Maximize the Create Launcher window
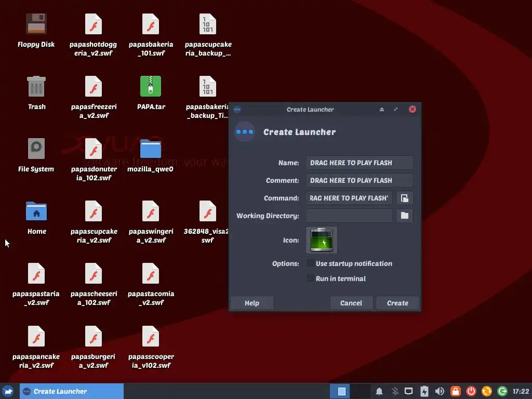The image size is (532, 399). pos(395,109)
